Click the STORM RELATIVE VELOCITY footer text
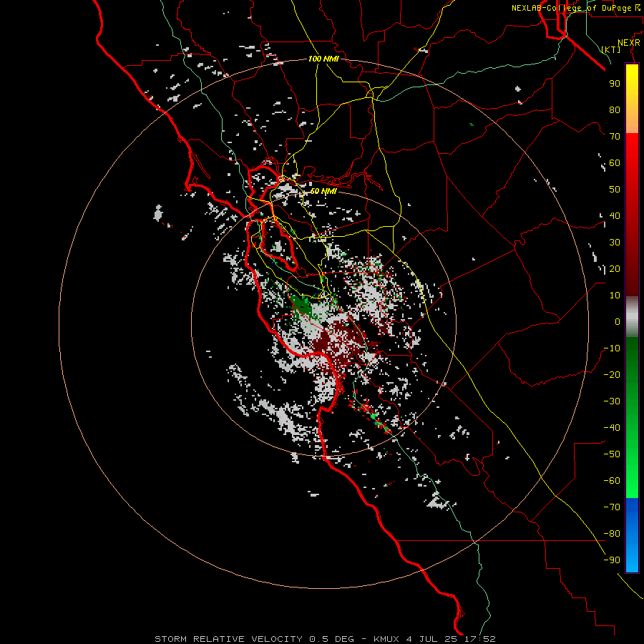The width and height of the screenshot is (644, 644). click(x=228, y=639)
